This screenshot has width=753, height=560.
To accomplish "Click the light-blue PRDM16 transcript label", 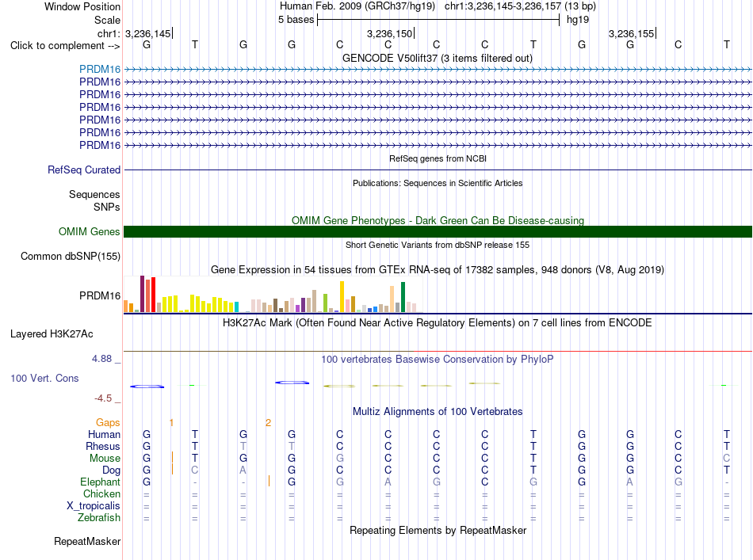I will tap(100, 69).
